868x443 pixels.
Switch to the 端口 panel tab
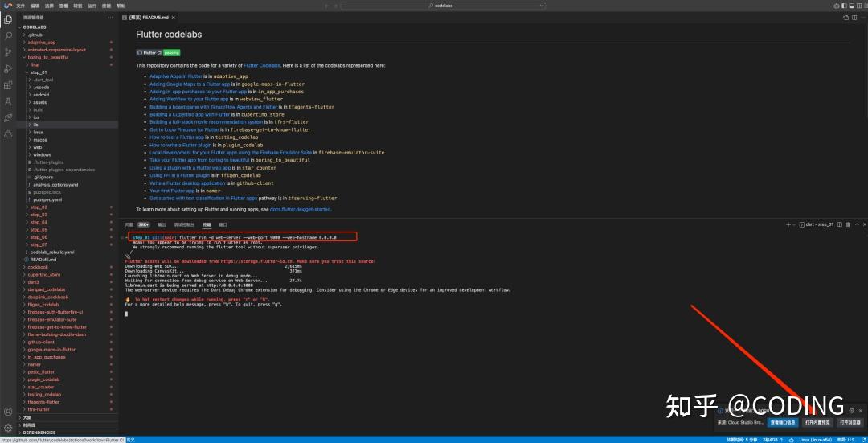point(223,225)
